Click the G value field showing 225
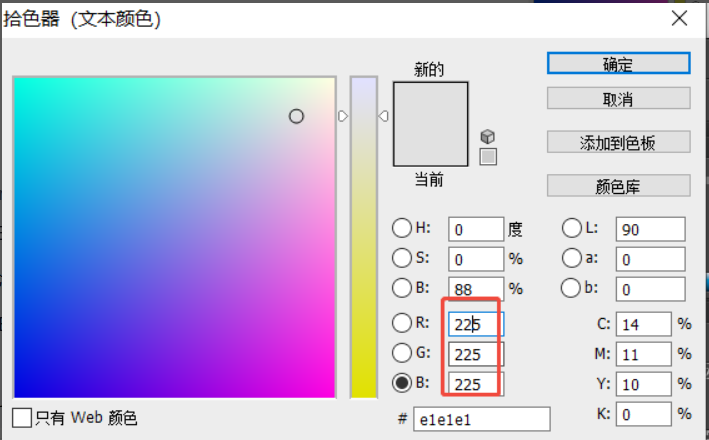Viewport: 709px width, 440px height. click(x=476, y=354)
